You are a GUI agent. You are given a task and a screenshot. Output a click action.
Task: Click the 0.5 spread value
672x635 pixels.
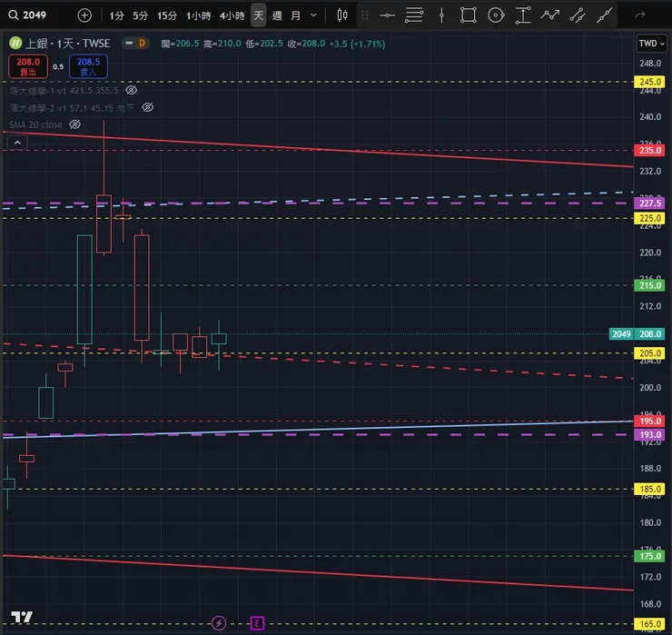pos(58,67)
